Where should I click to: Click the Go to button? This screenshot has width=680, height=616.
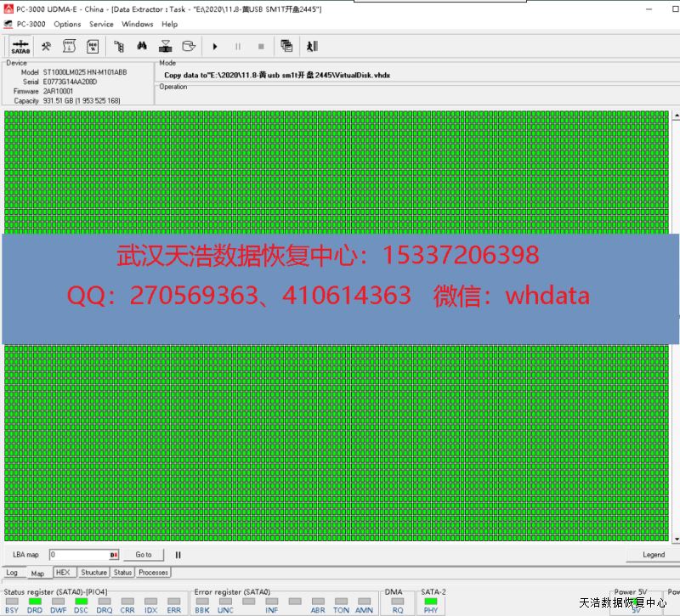[x=143, y=555]
